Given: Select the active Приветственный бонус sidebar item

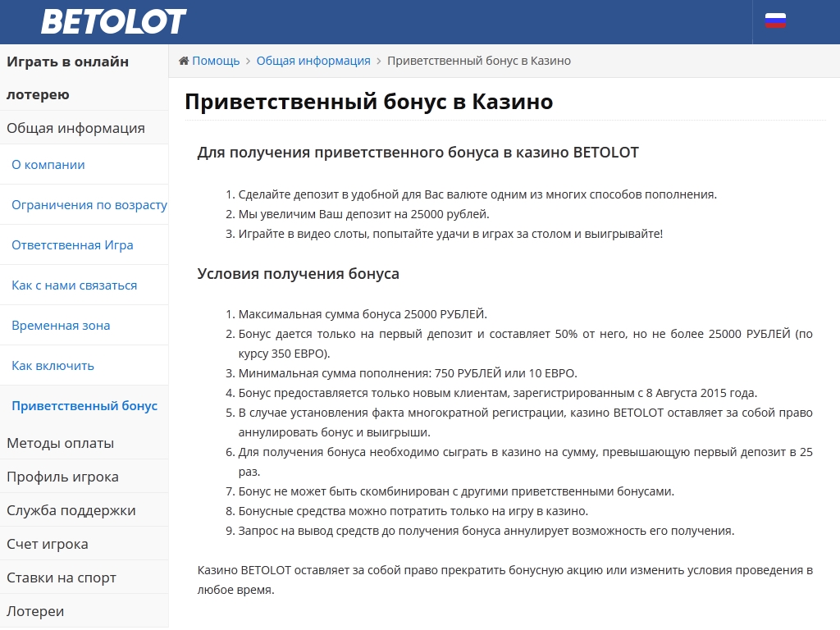Looking at the screenshot, I should 84,406.
